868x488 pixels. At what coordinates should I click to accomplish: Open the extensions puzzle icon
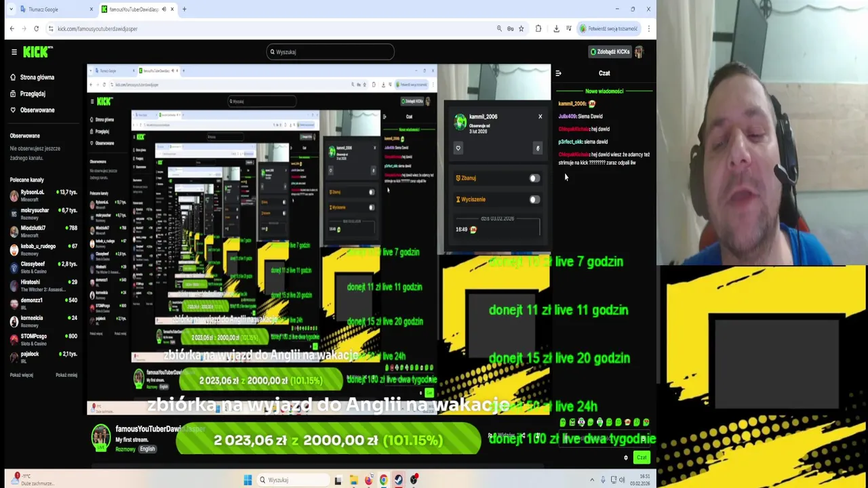pyautogui.click(x=538, y=28)
